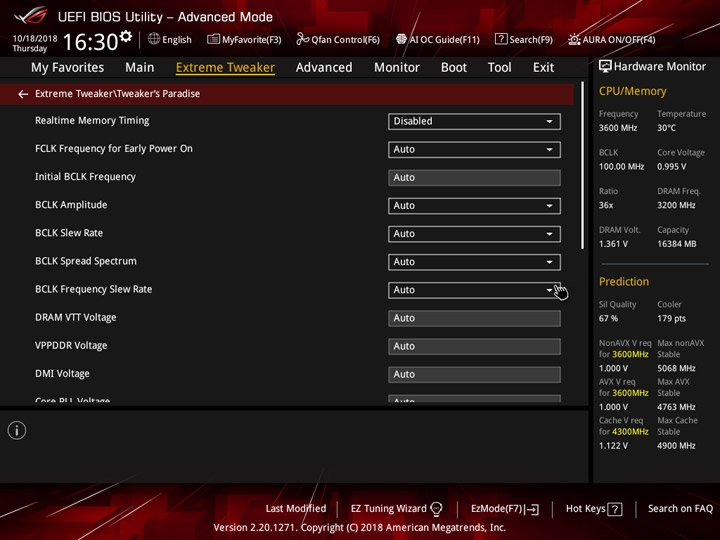Click the Sil Quality 67 % value
Screen dimensions: 720x540
point(608,318)
